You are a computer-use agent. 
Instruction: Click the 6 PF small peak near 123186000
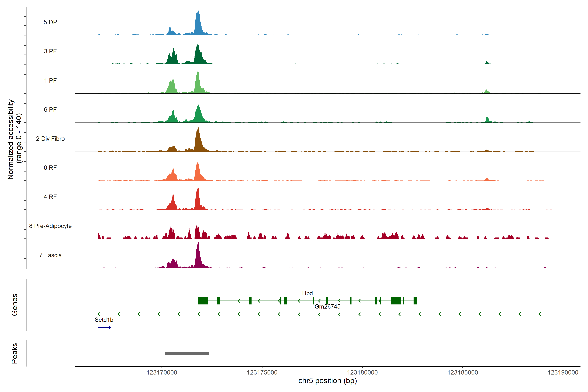487,120
